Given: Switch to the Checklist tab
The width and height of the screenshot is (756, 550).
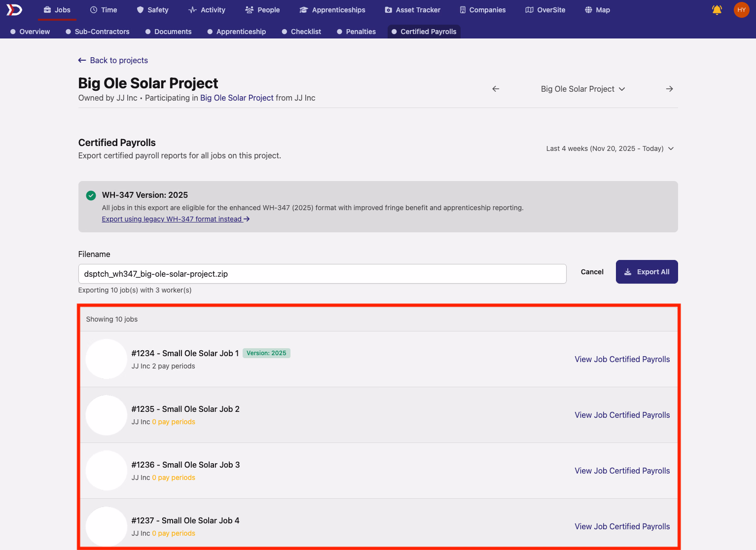Looking at the screenshot, I should click(301, 32).
